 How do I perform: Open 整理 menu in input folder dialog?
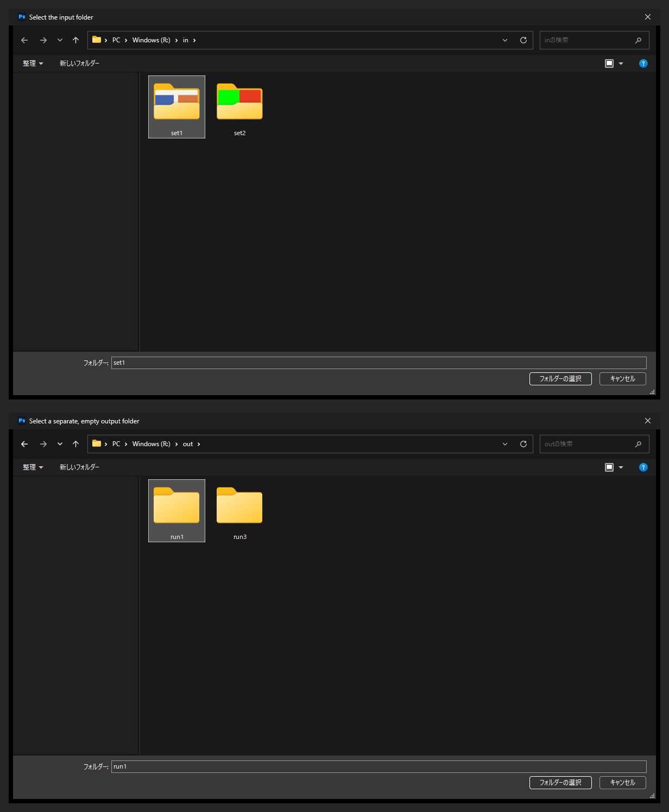coord(33,64)
